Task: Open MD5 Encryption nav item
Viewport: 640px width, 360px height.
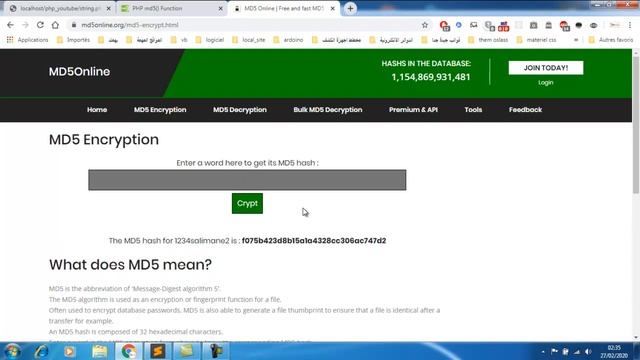Action: click(x=160, y=110)
